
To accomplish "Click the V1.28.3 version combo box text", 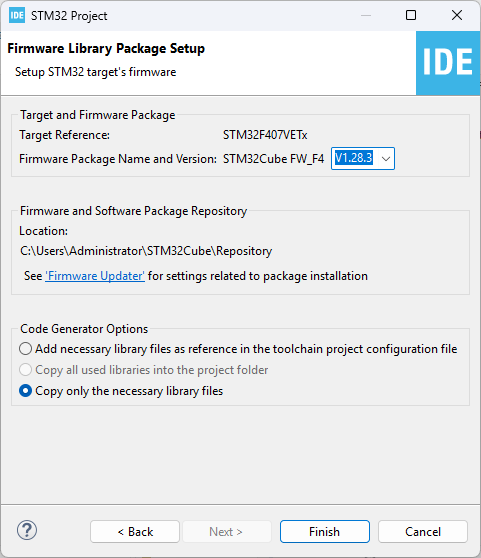I will click(354, 158).
